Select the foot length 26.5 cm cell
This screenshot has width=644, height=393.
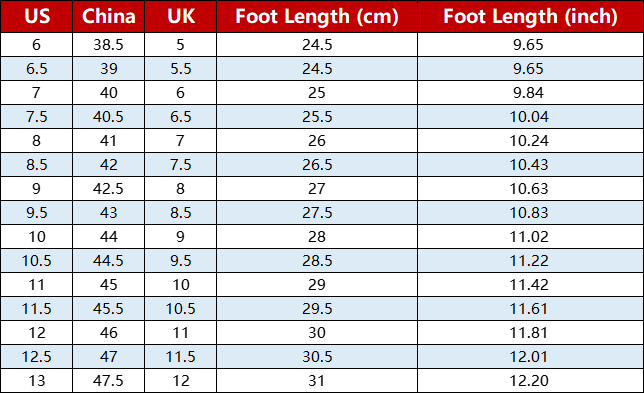[317, 165]
